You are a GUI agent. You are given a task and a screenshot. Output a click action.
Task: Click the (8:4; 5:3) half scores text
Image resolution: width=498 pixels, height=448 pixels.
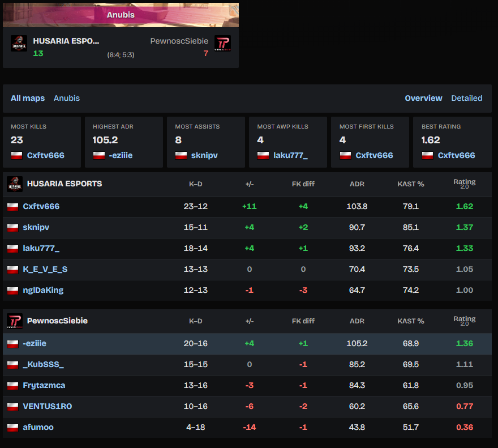point(121,55)
